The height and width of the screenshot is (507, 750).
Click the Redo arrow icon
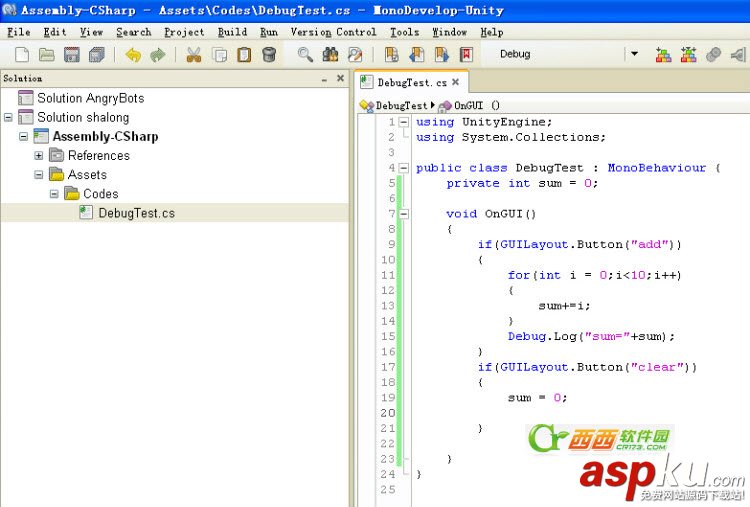click(158, 55)
